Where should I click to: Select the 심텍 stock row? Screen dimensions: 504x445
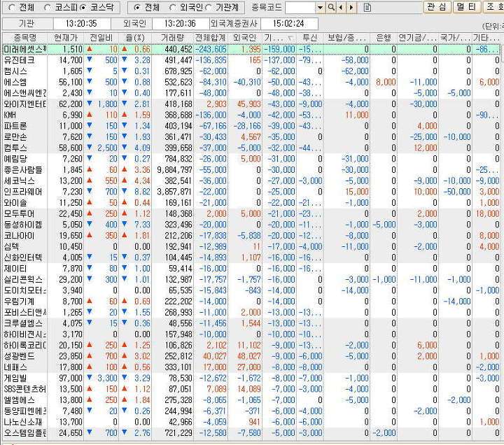point(251,246)
